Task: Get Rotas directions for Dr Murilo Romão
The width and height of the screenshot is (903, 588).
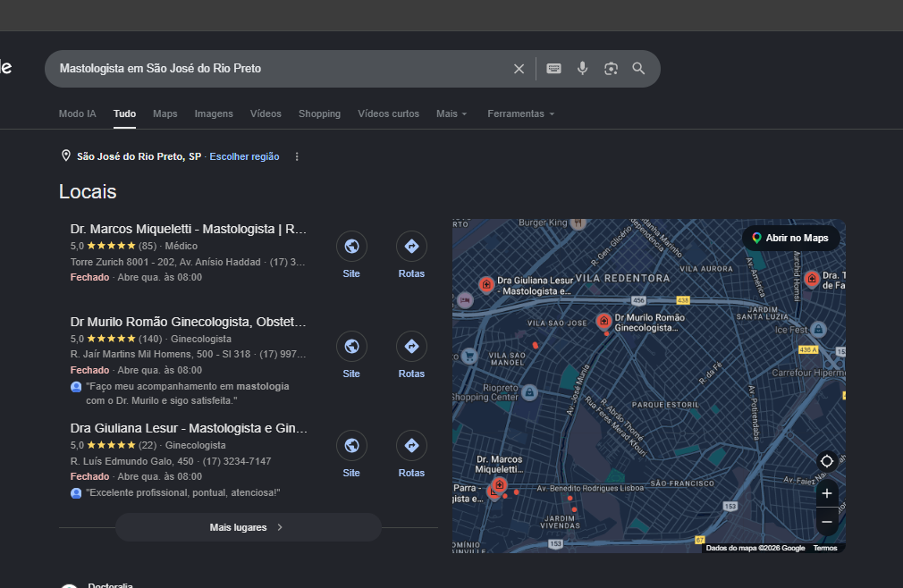Action: (411, 347)
